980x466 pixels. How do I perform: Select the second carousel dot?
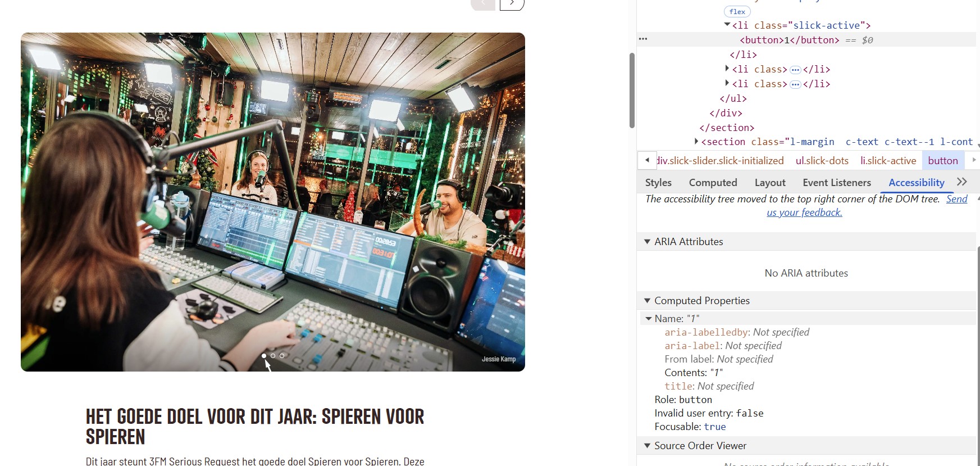pos(273,356)
